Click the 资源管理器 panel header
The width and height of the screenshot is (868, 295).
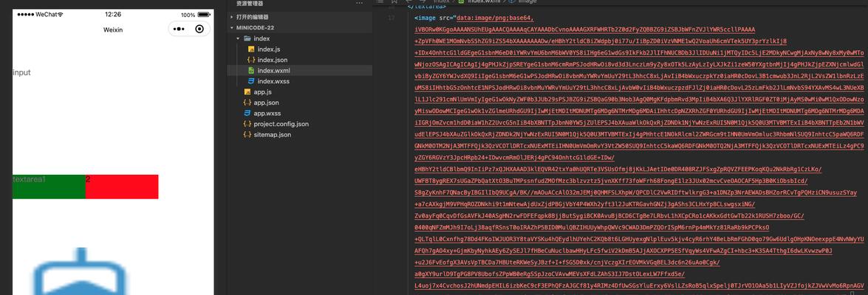coord(250,3)
